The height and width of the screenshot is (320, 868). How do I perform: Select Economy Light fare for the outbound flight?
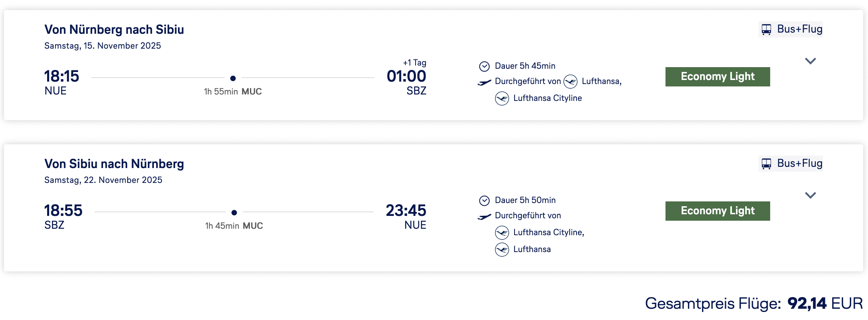tap(717, 77)
